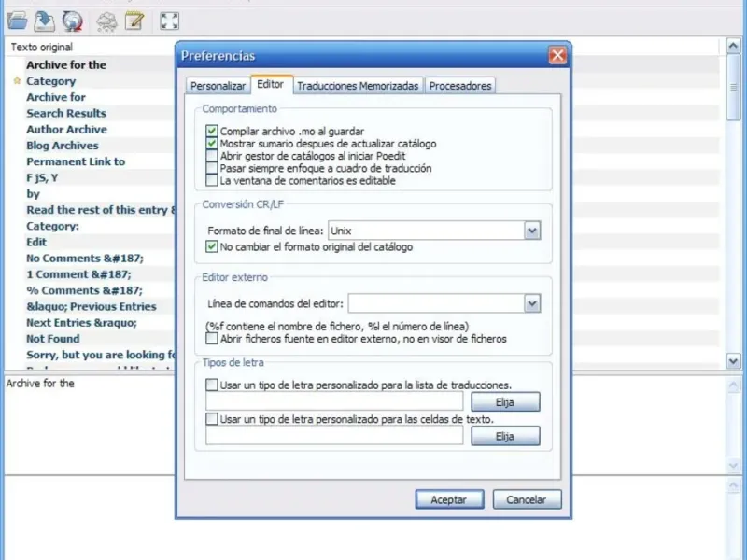Click the string list scrollbar up arrow
This screenshot has width=747, height=560.
click(x=733, y=46)
